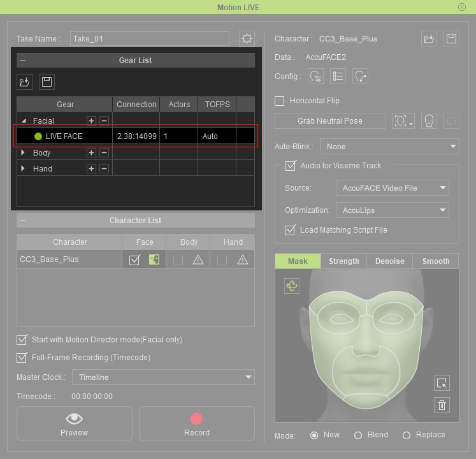This screenshot has height=459, width=476.
Task: Toggle Full-Frame Recording (Timecode) checkbox
Action: [x=22, y=358]
